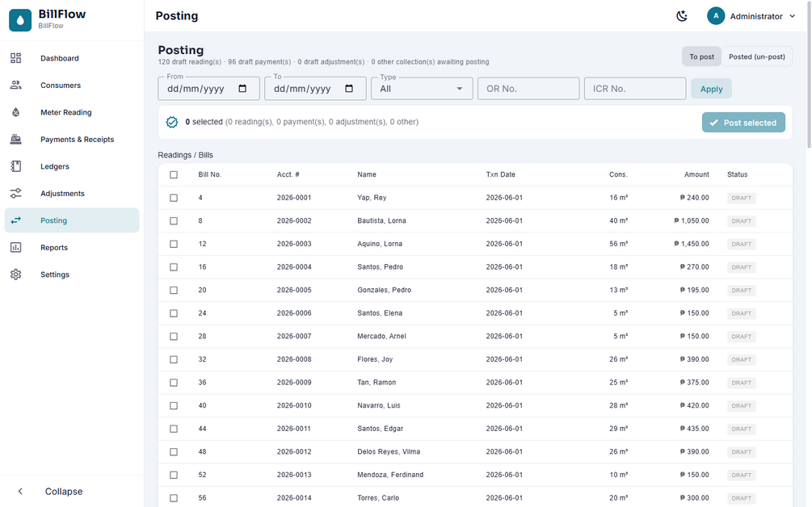Check the row for Tan, Ramon

[174, 383]
